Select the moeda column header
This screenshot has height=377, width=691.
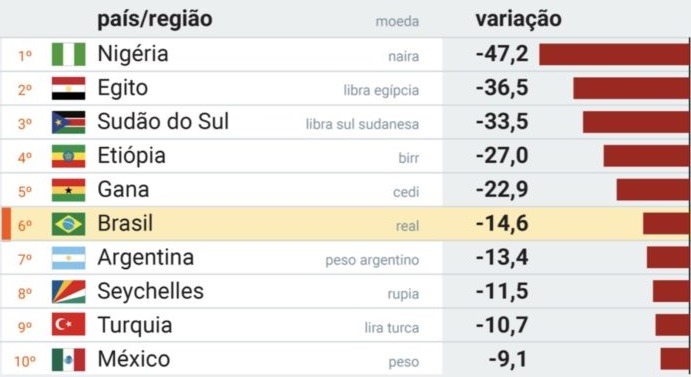pos(397,21)
